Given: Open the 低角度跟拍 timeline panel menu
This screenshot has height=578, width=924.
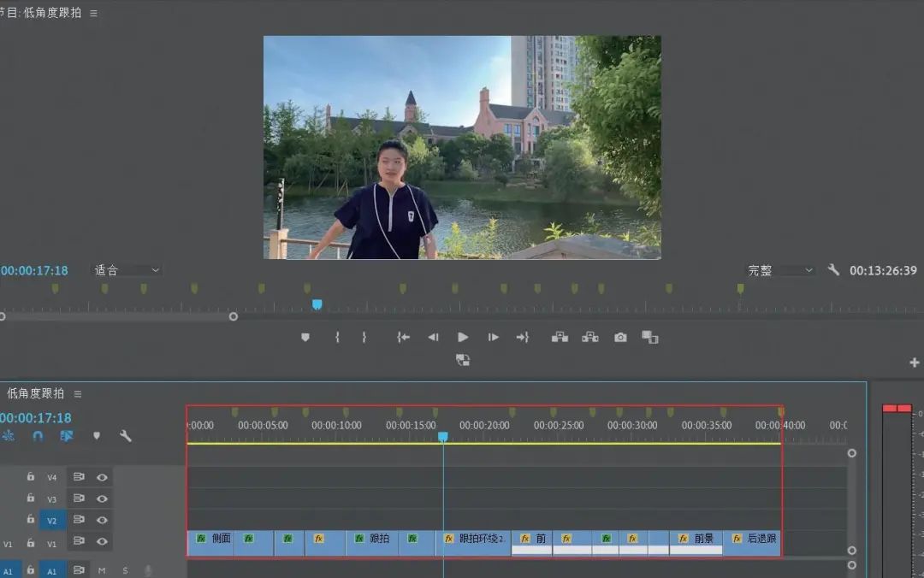Looking at the screenshot, I should coord(78,393).
